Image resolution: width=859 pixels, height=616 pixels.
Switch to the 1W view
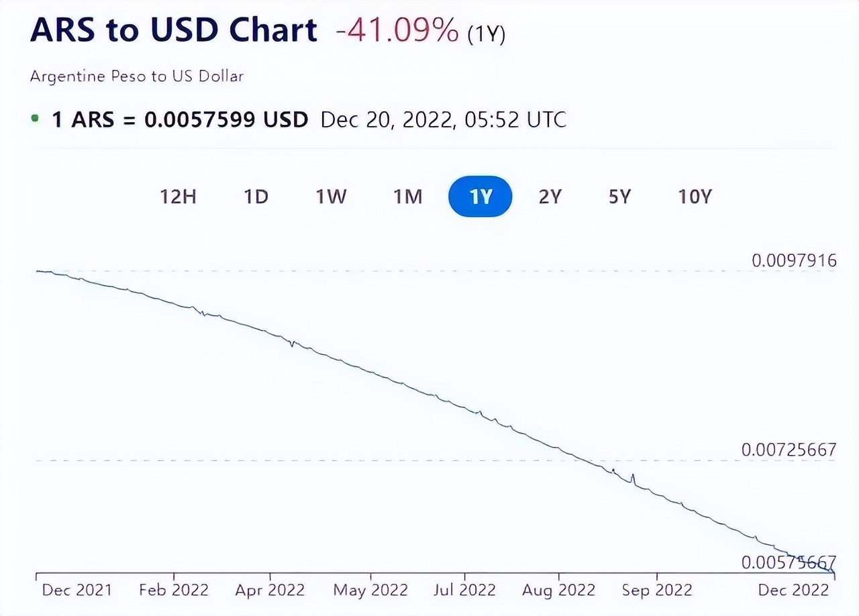(x=331, y=197)
